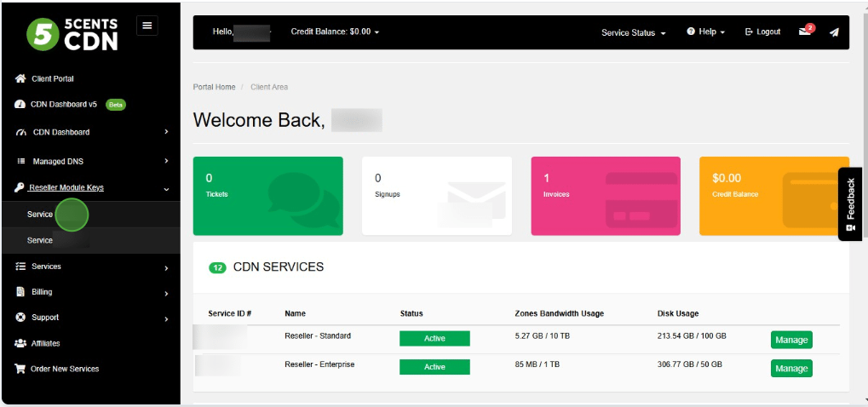Open the white Signups card
Viewport: 868px width, 407px height.
437,196
